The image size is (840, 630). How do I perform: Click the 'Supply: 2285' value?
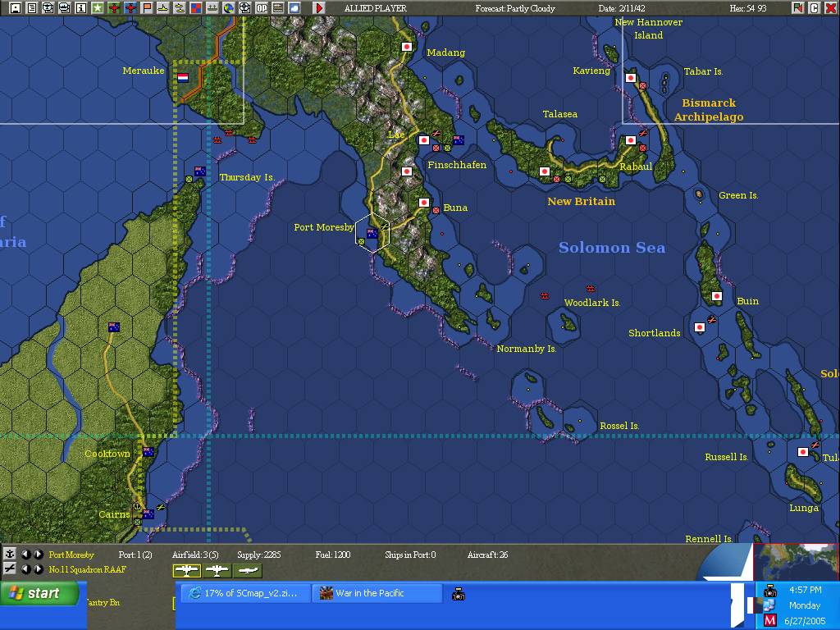coord(258,555)
